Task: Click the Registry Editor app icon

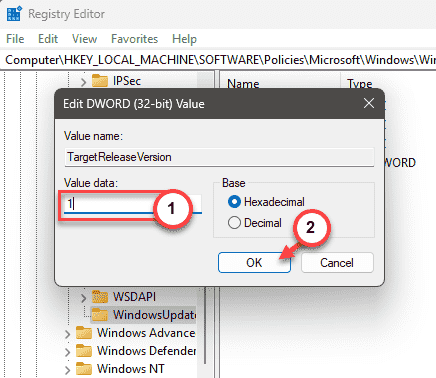Action: [x=14, y=14]
